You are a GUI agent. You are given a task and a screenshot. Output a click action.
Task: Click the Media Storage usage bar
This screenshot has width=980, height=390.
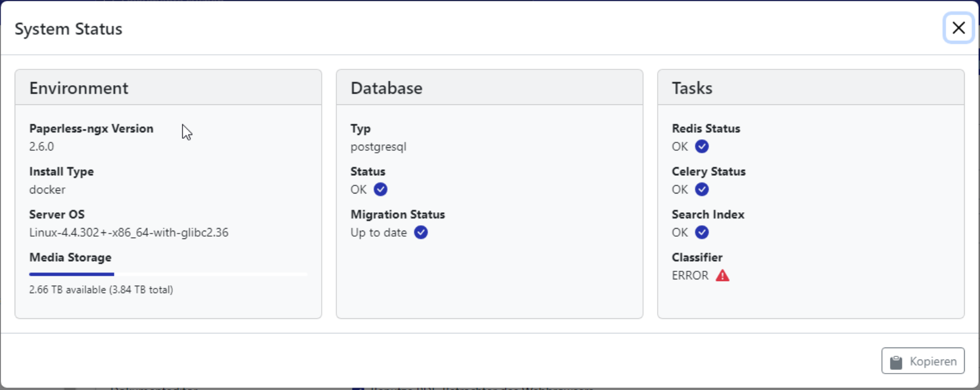tap(168, 274)
